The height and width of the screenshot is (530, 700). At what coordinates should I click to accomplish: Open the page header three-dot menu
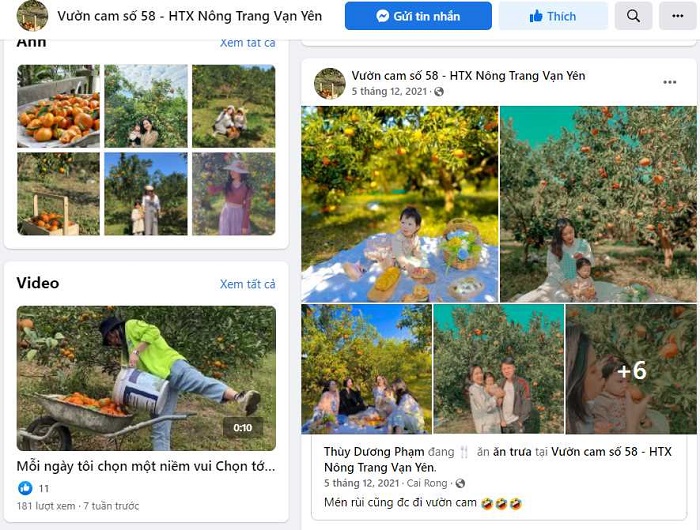point(678,16)
